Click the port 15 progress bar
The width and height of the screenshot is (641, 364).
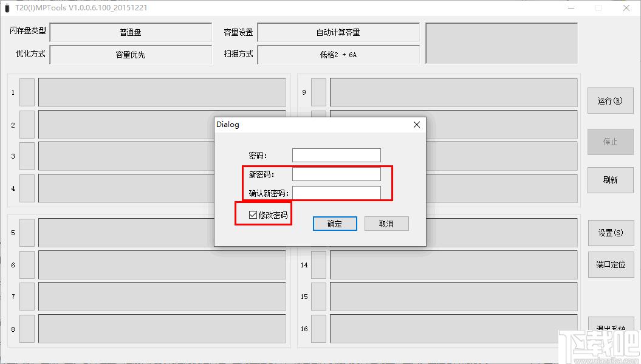[454, 297]
